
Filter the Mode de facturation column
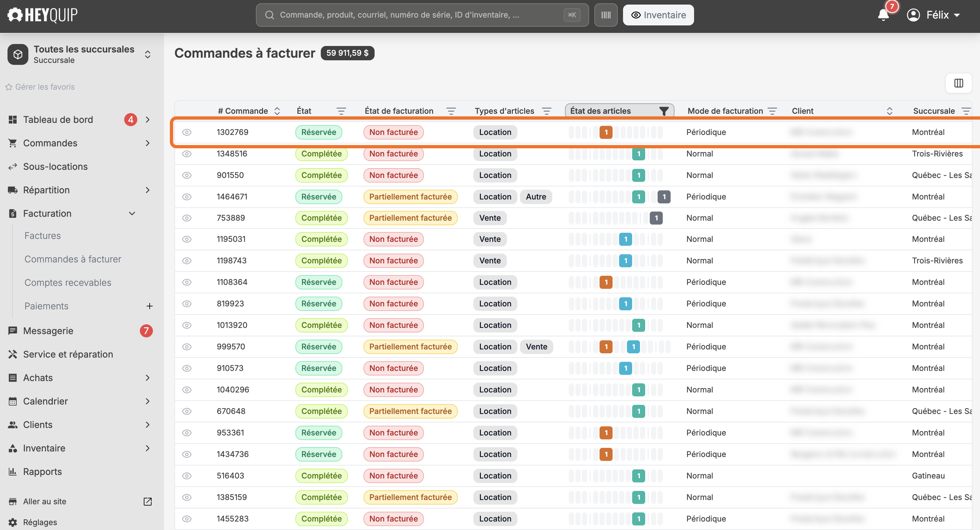click(772, 111)
